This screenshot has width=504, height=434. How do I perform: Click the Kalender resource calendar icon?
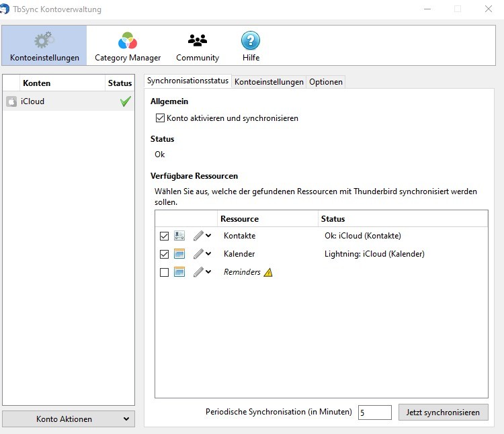[x=179, y=254]
